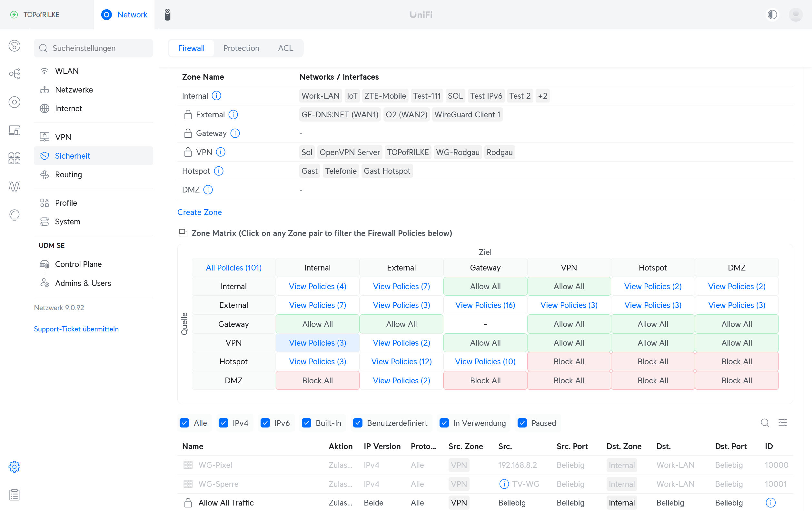Open System settings in sidebar
This screenshot has height=511, width=812.
(x=94, y=222)
